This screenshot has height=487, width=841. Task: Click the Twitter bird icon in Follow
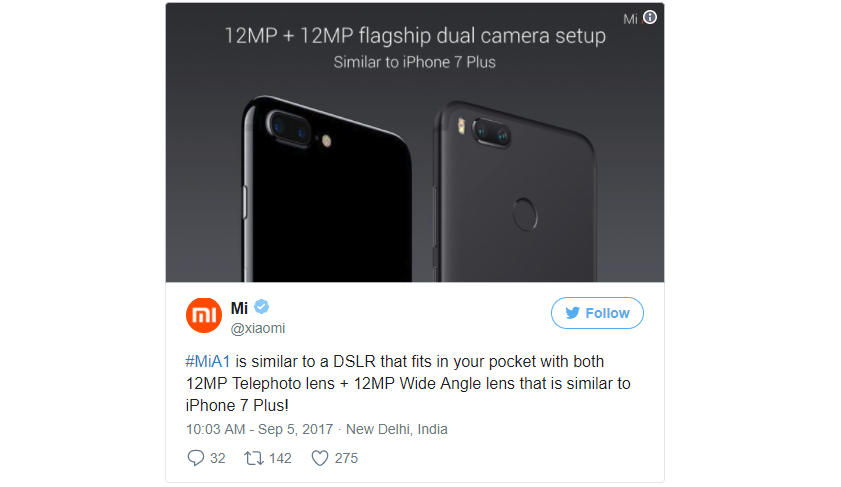click(x=572, y=313)
